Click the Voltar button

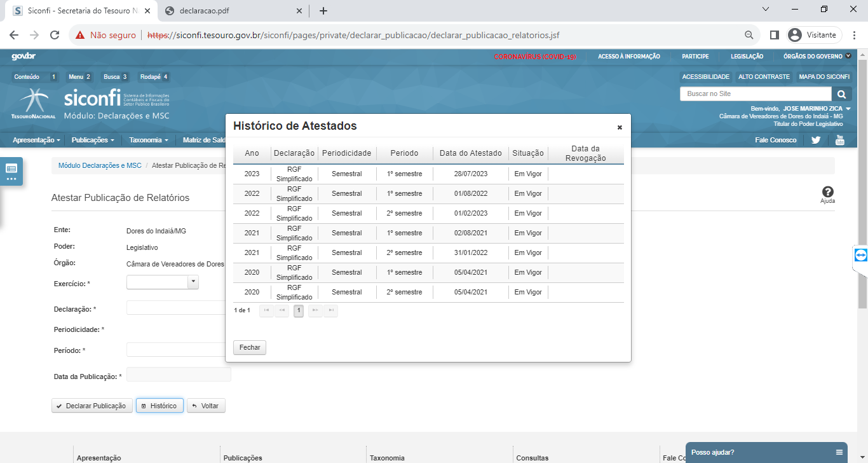click(206, 406)
